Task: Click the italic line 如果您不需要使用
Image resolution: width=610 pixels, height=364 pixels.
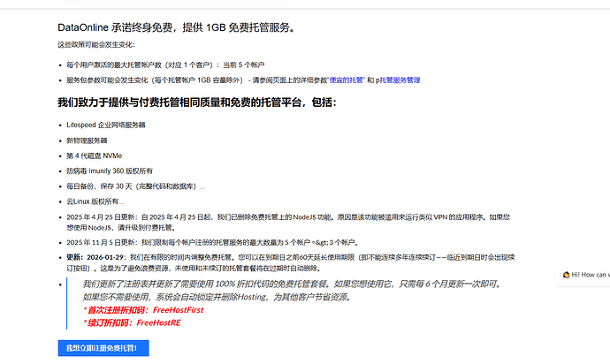Action: [217, 297]
